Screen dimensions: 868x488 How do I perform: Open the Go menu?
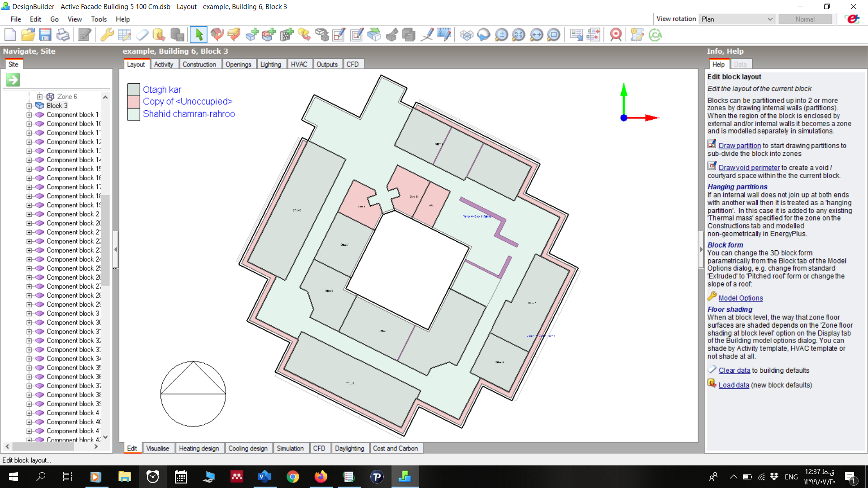[54, 19]
